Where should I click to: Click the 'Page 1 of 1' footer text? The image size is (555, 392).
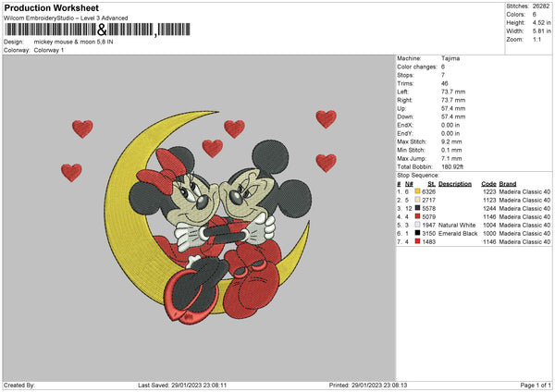pos(536,385)
